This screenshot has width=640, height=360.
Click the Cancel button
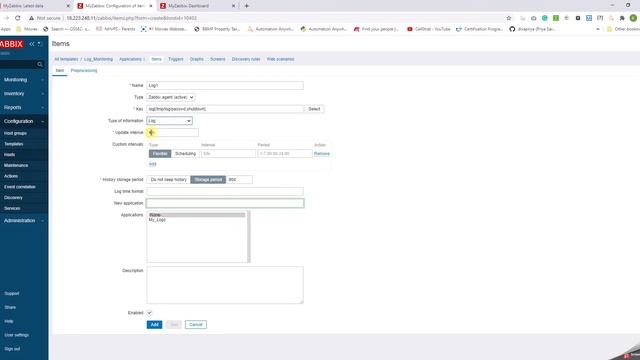coord(196,324)
